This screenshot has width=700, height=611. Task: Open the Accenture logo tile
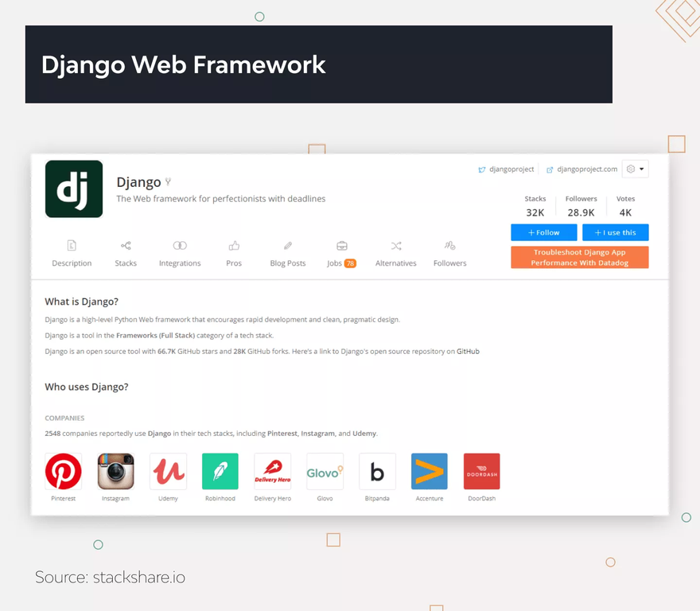pyautogui.click(x=430, y=472)
